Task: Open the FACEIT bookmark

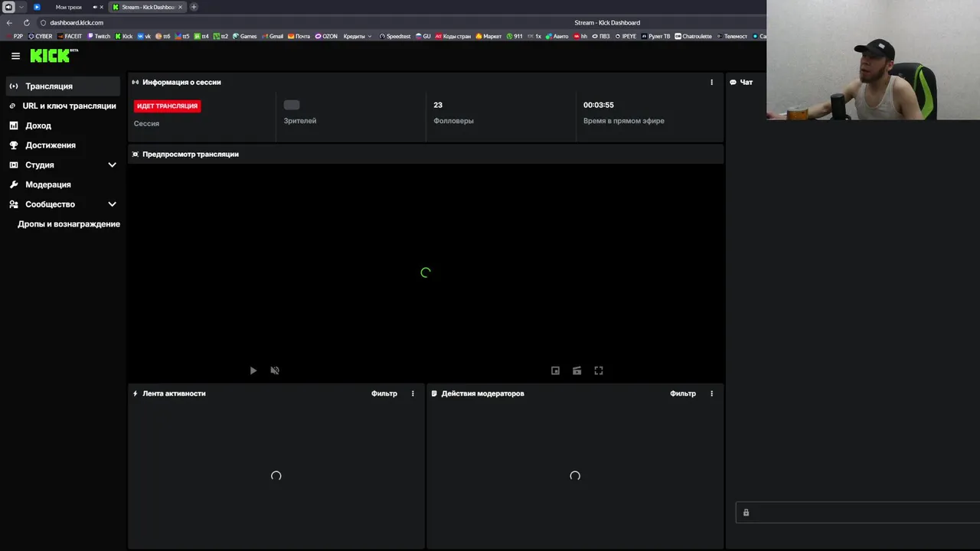Action: 70,36
